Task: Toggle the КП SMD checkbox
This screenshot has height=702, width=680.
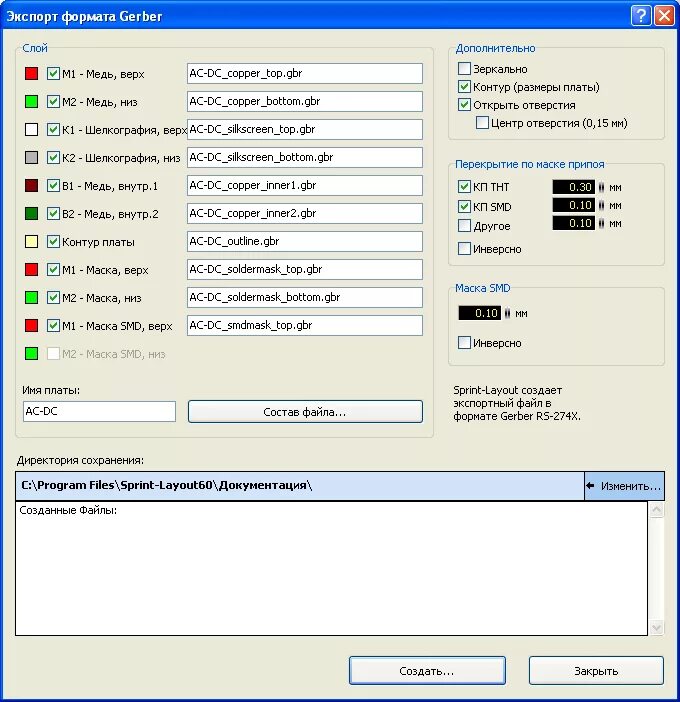Action: click(464, 206)
